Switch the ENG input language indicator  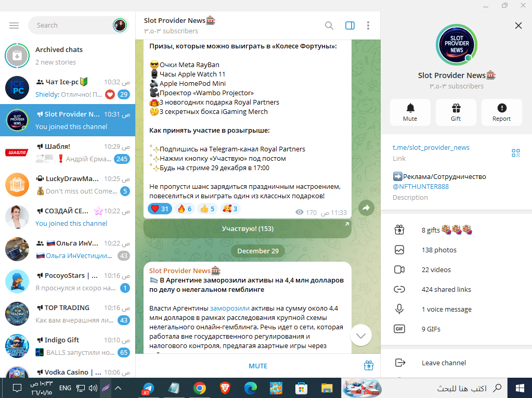point(65,388)
